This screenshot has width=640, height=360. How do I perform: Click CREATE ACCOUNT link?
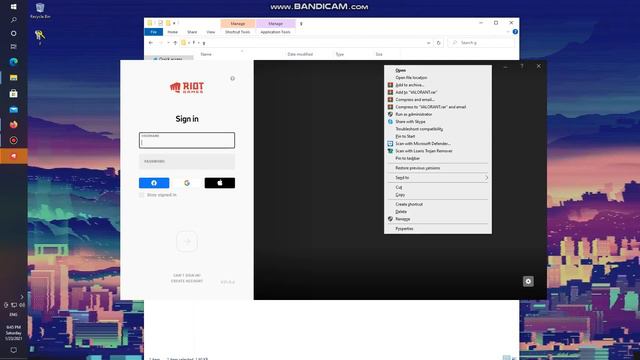click(x=187, y=281)
